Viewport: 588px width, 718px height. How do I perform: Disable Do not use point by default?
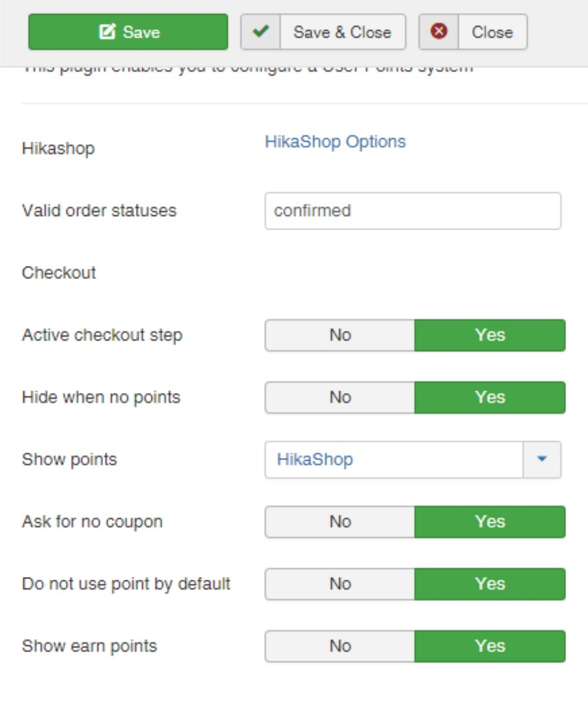(340, 584)
